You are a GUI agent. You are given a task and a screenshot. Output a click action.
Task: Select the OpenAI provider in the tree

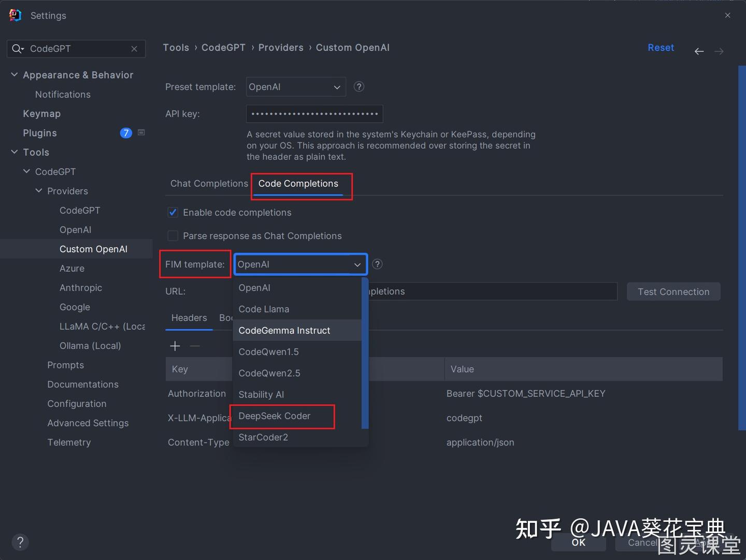pos(76,229)
